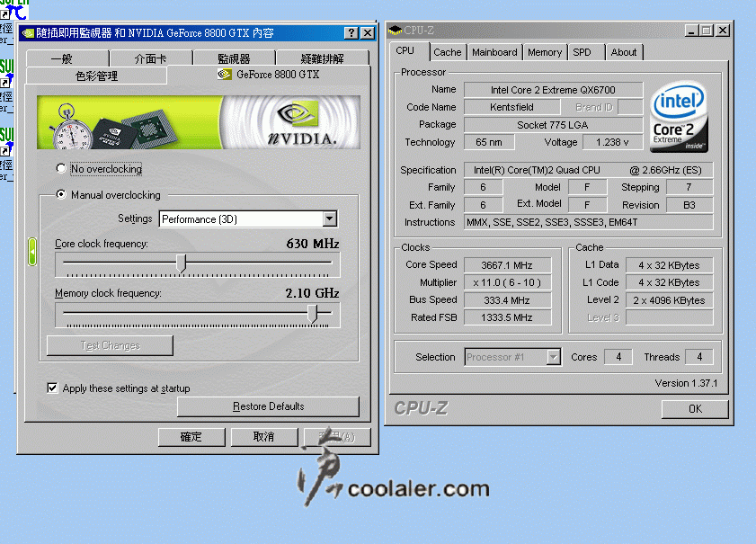
Task: Click the 2.10 GHz memory clock readout
Action: pos(313,293)
